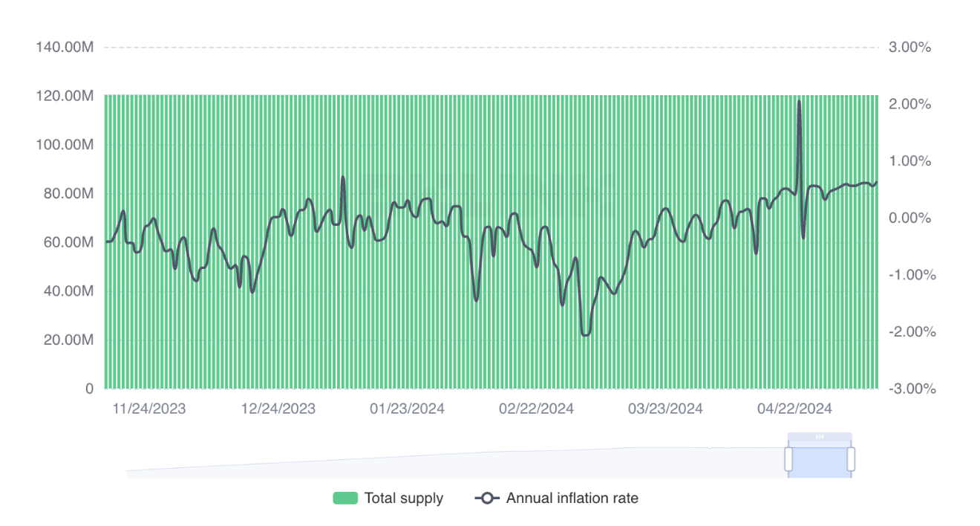The height and width of the screenshot is (526, 980).
Task: Click the drag grip atop the zoom window
Action: (x=820, y=437)
